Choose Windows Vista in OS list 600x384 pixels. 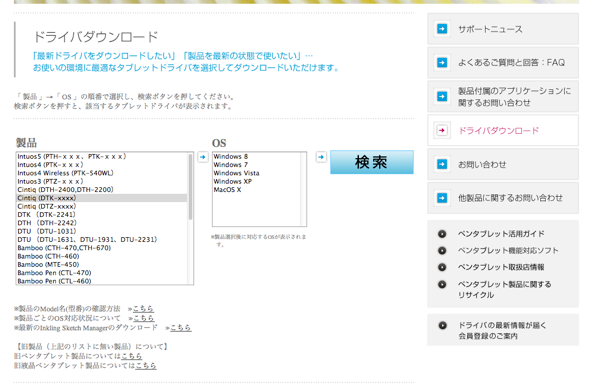256,173
